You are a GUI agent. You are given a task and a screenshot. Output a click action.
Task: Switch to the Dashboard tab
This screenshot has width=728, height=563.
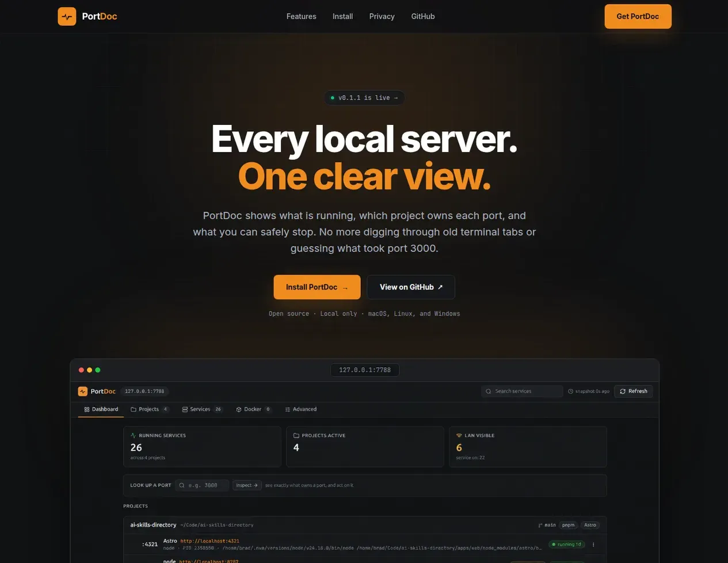[101, 409]
